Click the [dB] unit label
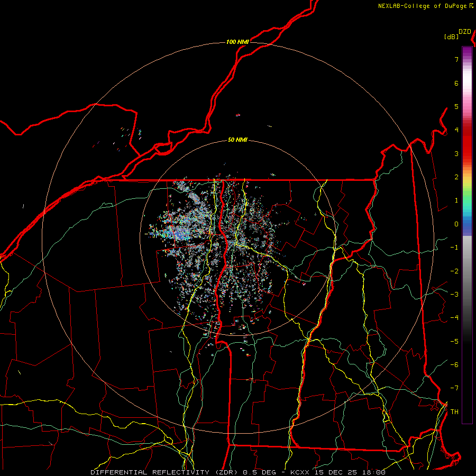The width and height of the screenshot is (476, 476). [x=451, y=36]
